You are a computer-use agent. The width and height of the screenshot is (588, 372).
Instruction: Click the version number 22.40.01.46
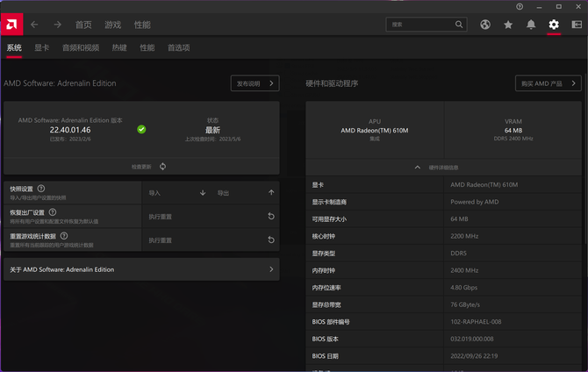(x=70, y=130)
